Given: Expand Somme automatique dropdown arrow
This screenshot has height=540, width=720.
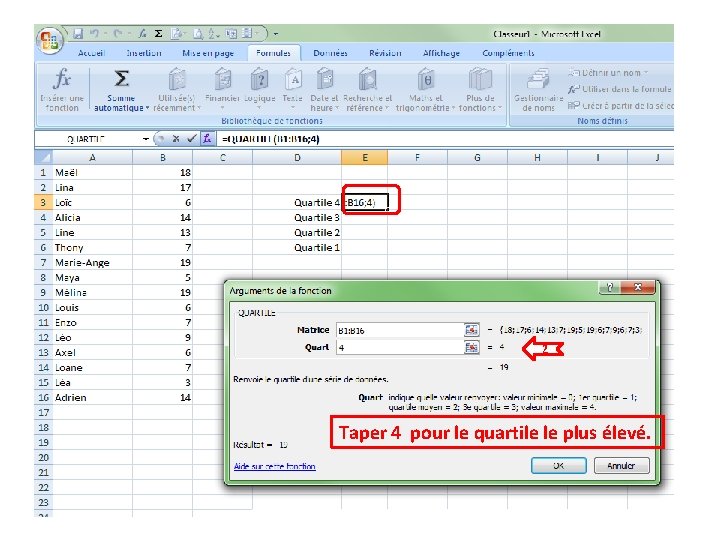Looking at the screenshot, I should [147, 108].
